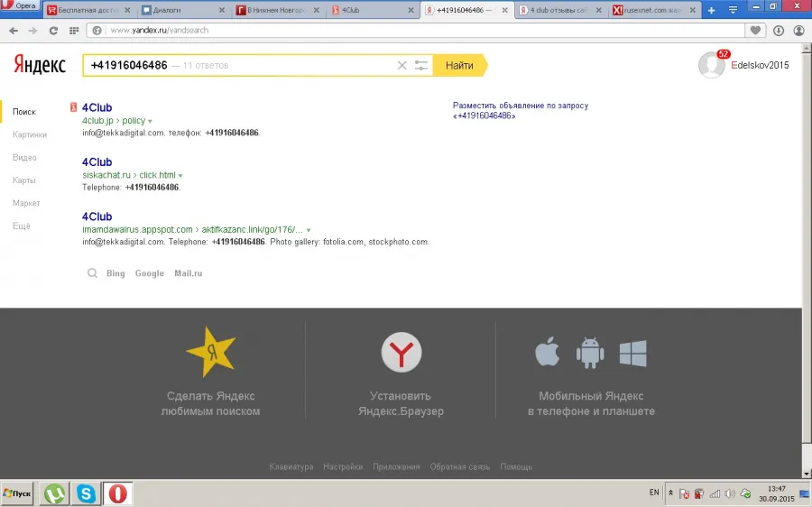The height and width of the screenshot is (507, 812).
Task: Click Разместить объявление по запросу link
Action: point(521,110)
